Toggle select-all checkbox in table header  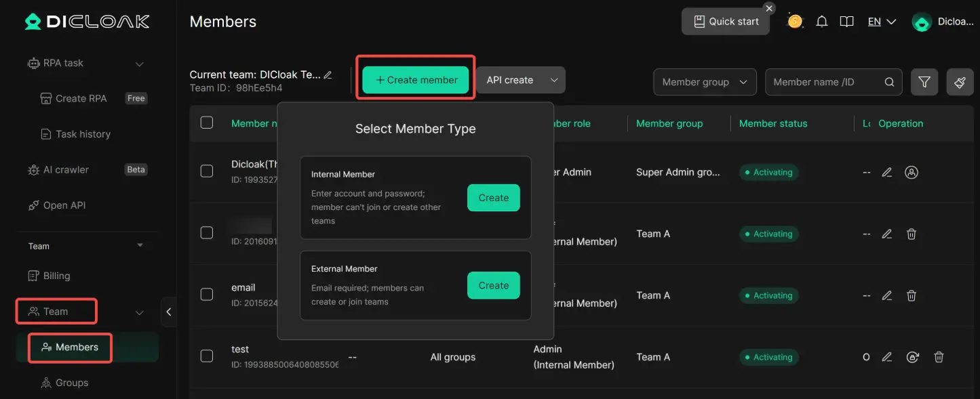(207, 123)
